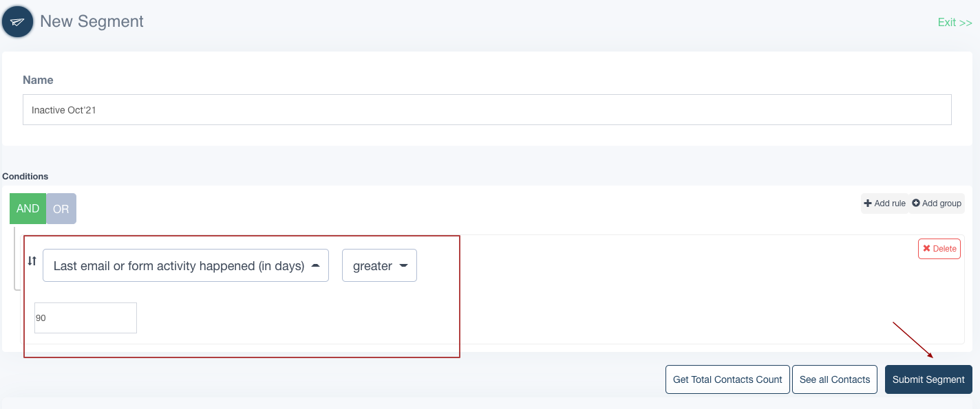Click the Add rule button

pos(884,203)
